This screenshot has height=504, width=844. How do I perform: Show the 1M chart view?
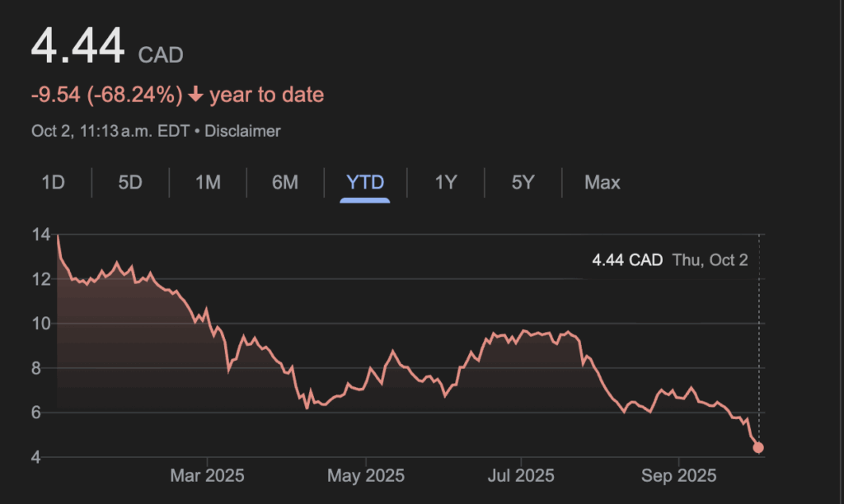pyautogui.click(x=208, y=183)
